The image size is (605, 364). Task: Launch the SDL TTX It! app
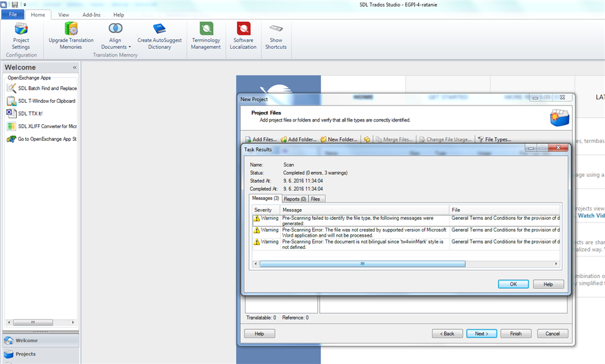[24, 113]
